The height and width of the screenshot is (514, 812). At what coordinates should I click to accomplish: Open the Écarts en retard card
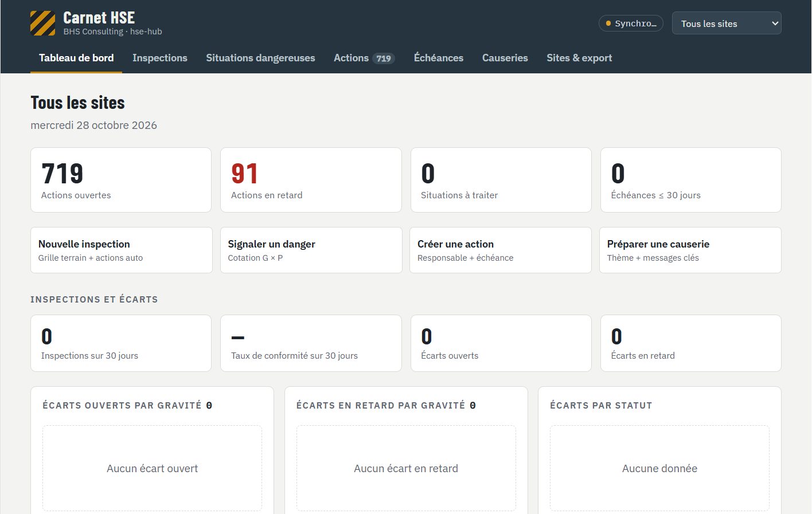point(691,343)
